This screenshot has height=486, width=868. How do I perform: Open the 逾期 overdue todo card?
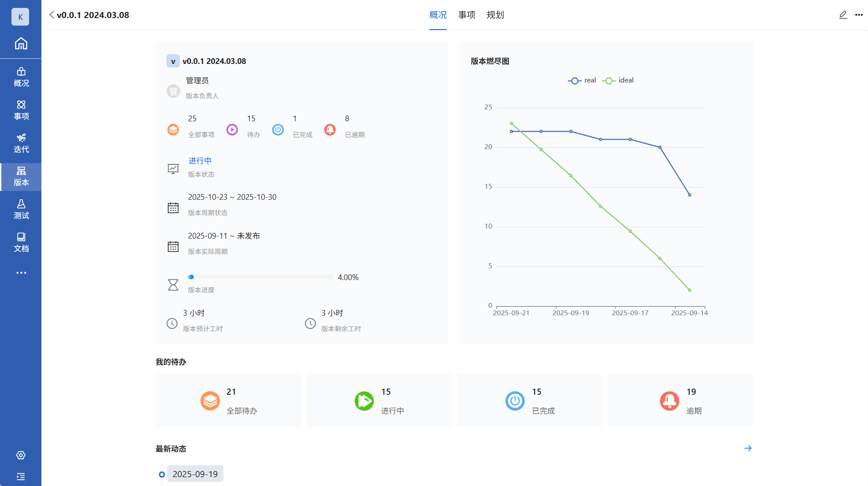tap(680, 400)
